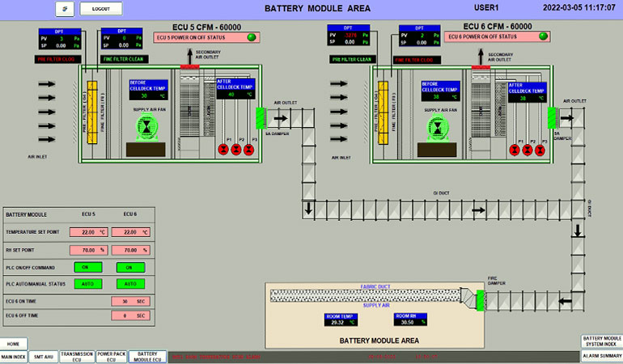This screenshot has height=364, width=623.
Task: Click ECU 6 pump P1 icon
Action: (x=515, y=150)
